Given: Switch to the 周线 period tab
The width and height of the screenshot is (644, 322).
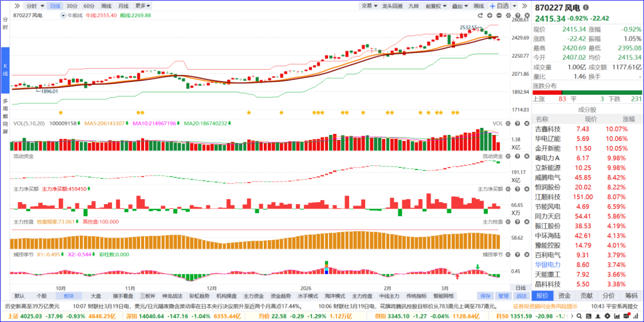Looking at the screenshot, I should 106,6.
